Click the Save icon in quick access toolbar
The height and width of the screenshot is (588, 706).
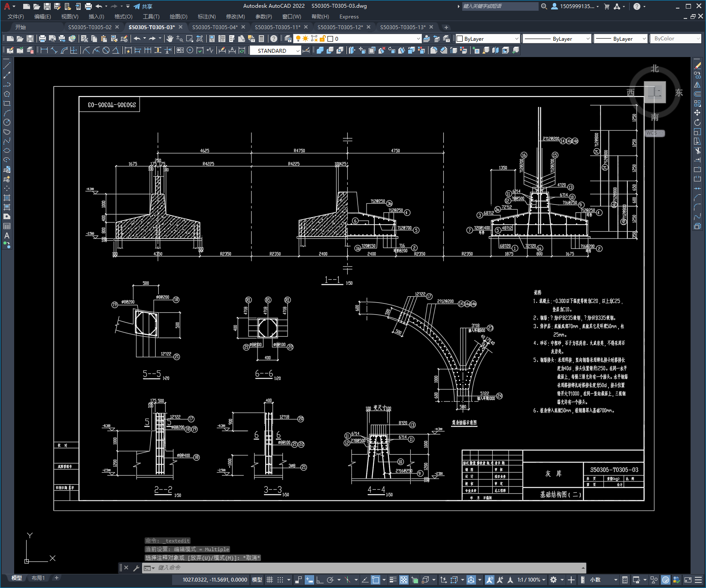(47, 6)
